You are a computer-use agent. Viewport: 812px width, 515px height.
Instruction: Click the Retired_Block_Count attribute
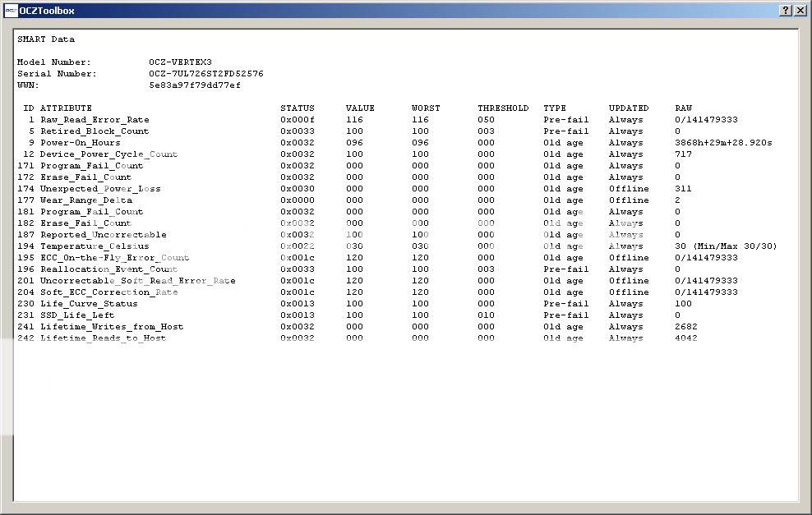pos(95,131)
